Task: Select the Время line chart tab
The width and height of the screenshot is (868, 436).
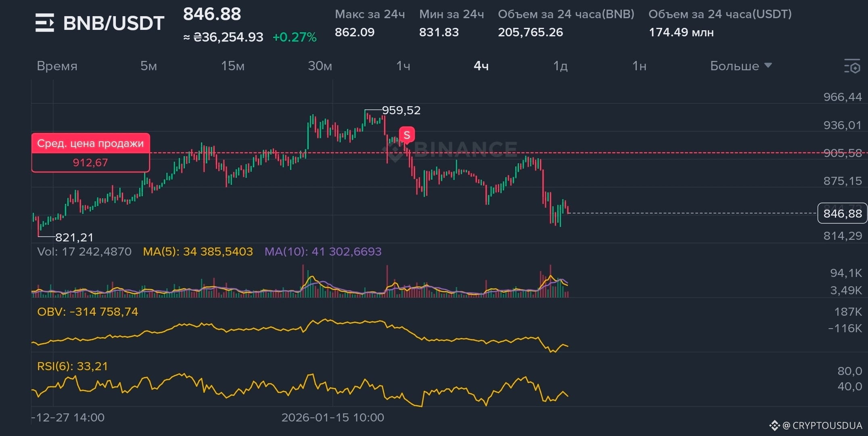Action: pos(57,66)
